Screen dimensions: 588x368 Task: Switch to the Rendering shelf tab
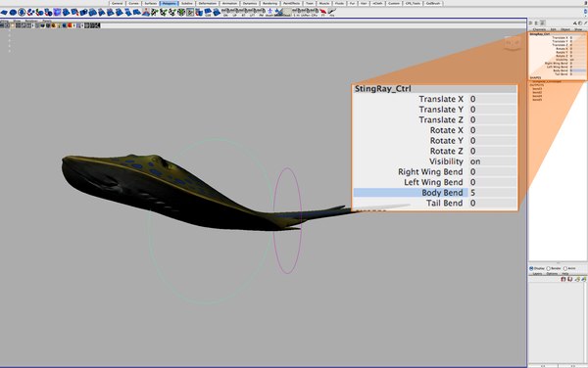pyautogui.click(x=269, y=3)
